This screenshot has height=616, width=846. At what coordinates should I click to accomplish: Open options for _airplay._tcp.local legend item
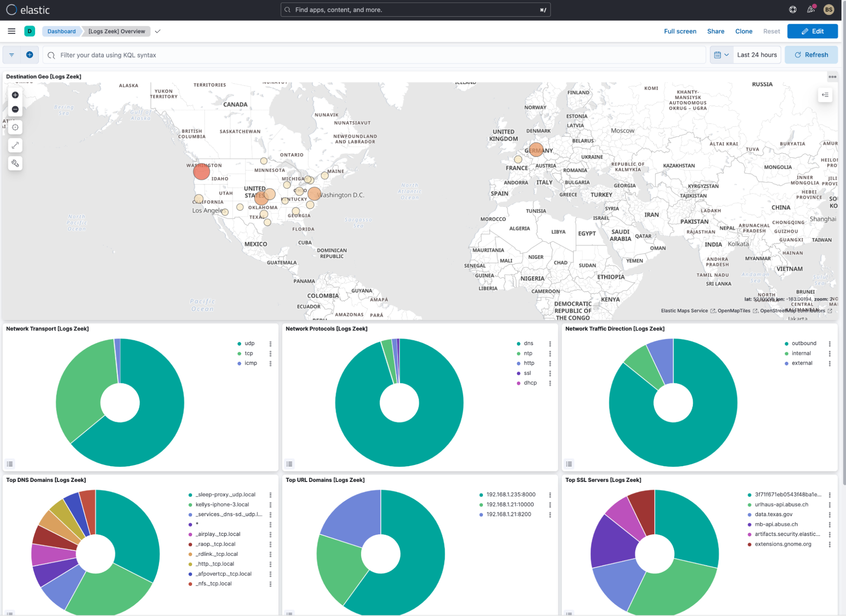(270, 534)
